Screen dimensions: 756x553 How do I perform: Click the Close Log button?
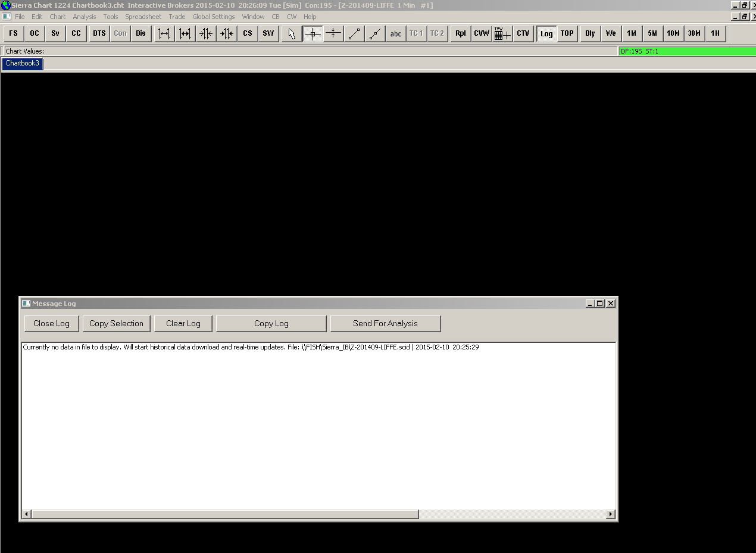51,323
